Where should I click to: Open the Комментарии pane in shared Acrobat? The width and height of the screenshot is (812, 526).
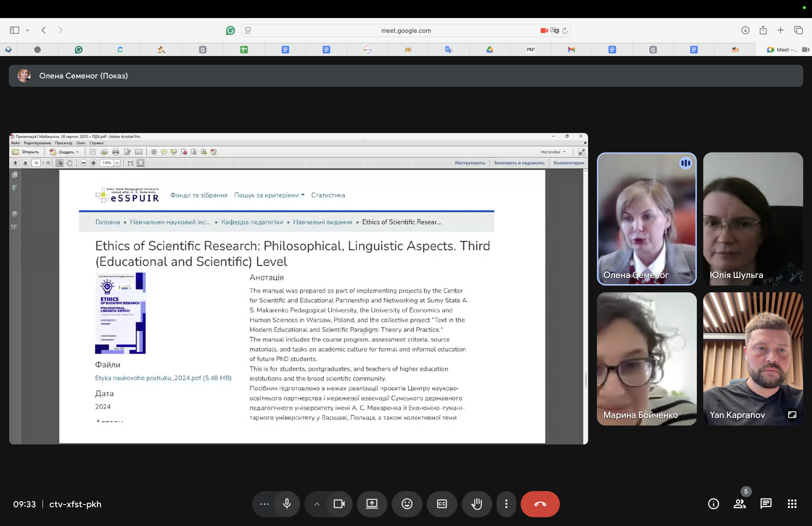tap(568, 163)
